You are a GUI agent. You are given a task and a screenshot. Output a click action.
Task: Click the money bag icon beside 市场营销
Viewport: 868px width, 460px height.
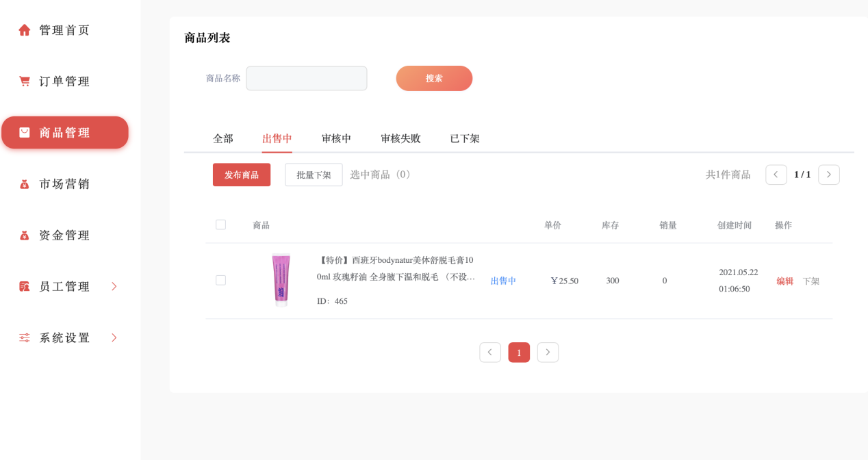25,184
